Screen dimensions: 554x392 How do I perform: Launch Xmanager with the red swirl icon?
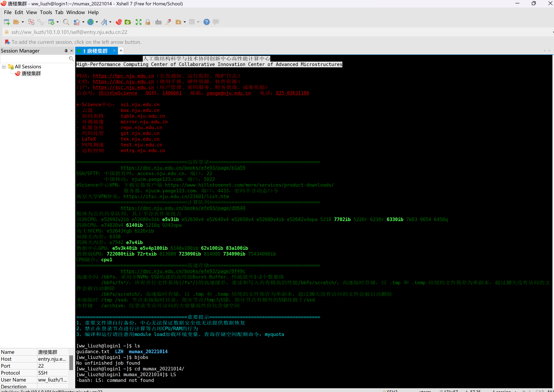coord(119,22)
